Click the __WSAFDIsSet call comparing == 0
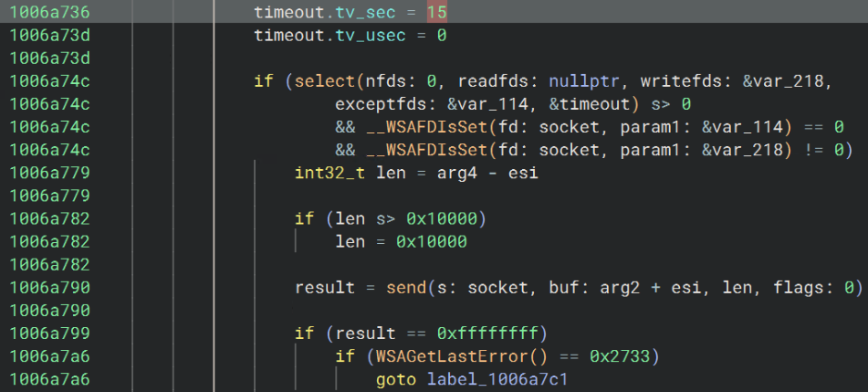 point(426,128)
